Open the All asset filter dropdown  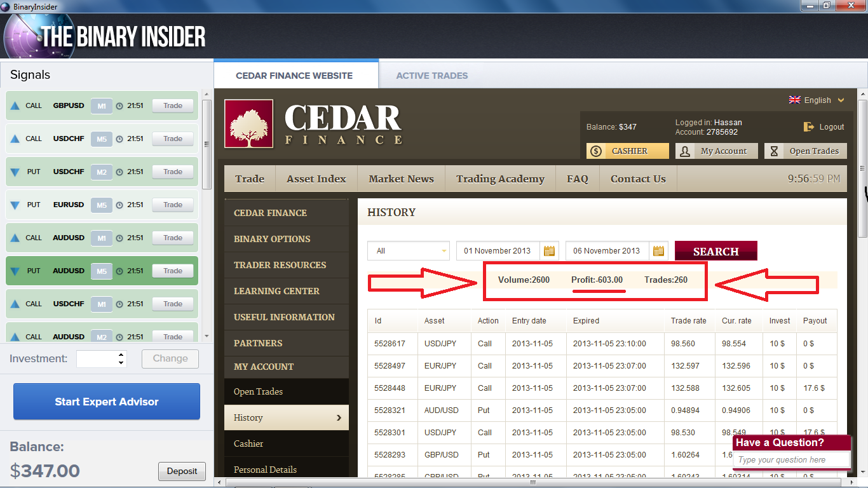coord(409,251)
